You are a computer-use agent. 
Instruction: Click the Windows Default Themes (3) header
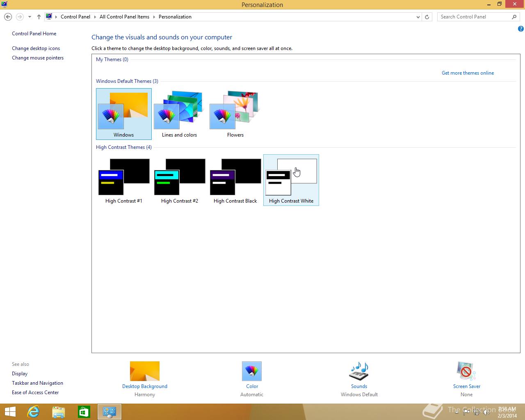127,81
